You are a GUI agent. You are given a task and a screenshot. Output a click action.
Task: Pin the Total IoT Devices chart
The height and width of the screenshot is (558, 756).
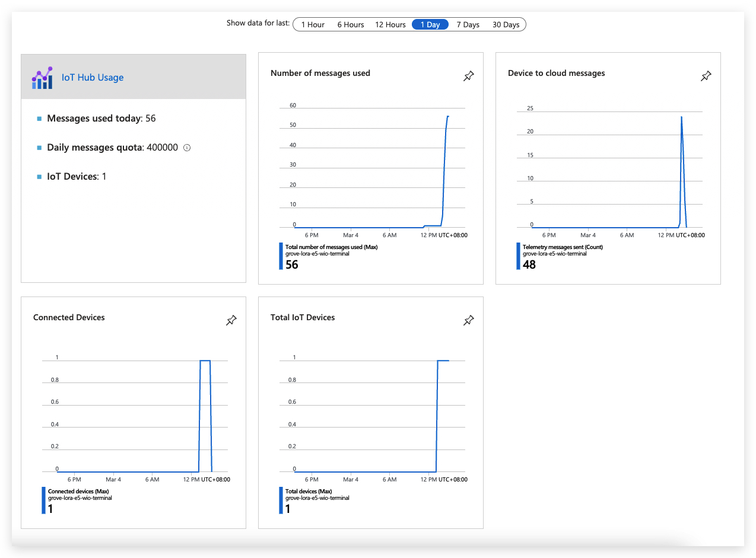tap(468, 320)
